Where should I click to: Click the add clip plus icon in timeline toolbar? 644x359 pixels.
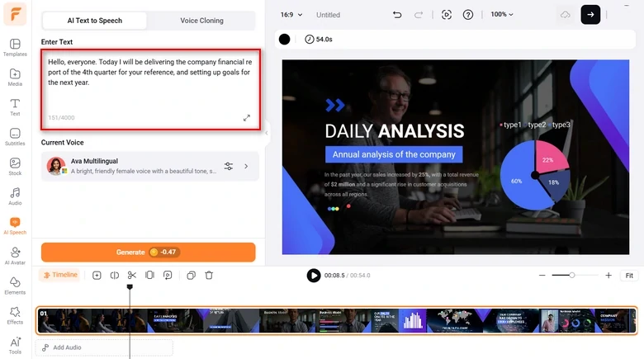click(x=97, y=275)
